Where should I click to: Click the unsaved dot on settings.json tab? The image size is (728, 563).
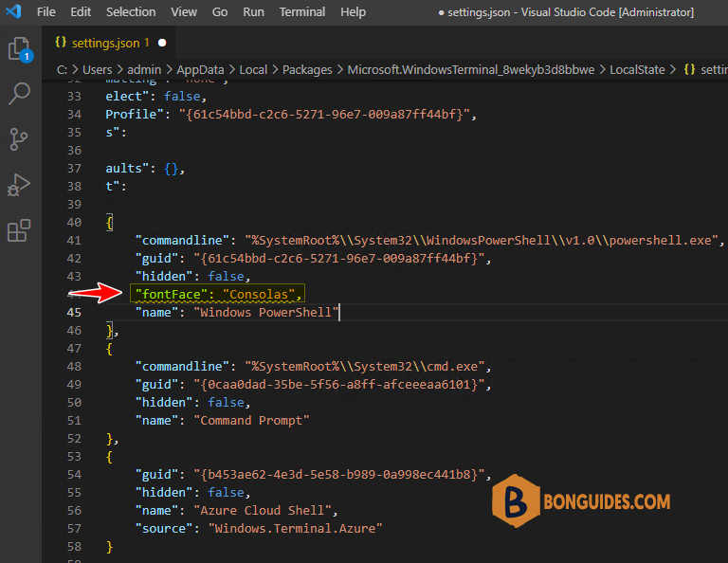pyautogui.click(x=162, y=44)
